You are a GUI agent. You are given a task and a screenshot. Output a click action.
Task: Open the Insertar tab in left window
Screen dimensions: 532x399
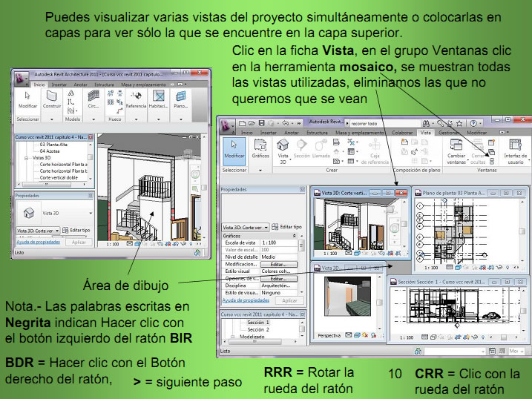pyautogui.click(x=59, y=85)
